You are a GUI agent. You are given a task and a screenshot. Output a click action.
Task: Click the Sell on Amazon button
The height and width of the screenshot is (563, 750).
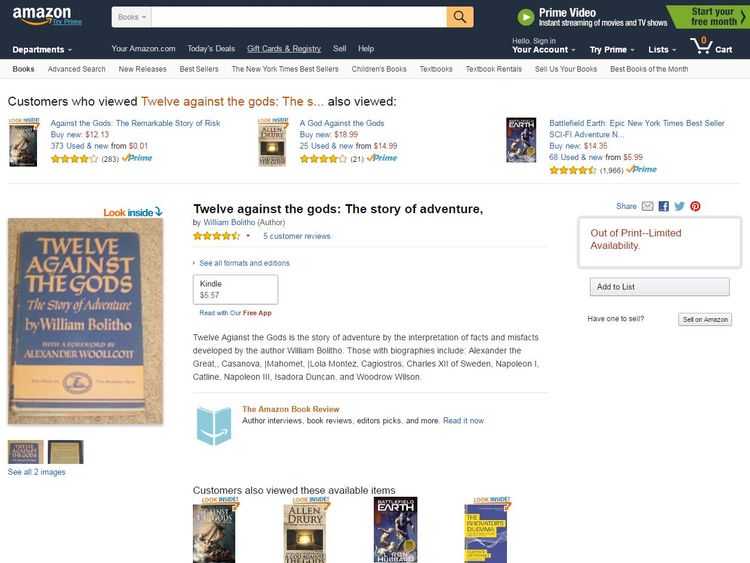(x=705, y=319)
